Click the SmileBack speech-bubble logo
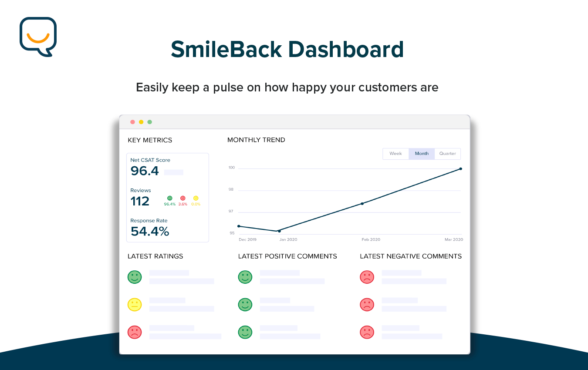 (38, 36)
